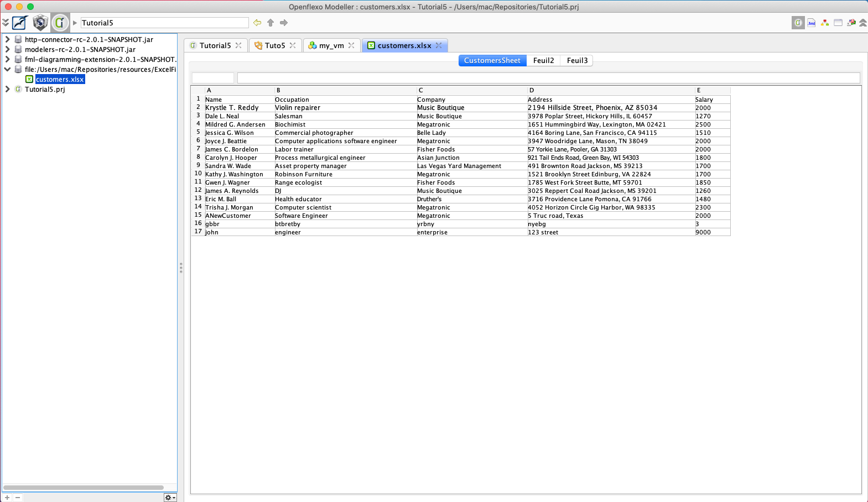Viewport: 868px width, 502px height.
Task: Open the gear dropdown under the tree
Action: pos(170,498)
